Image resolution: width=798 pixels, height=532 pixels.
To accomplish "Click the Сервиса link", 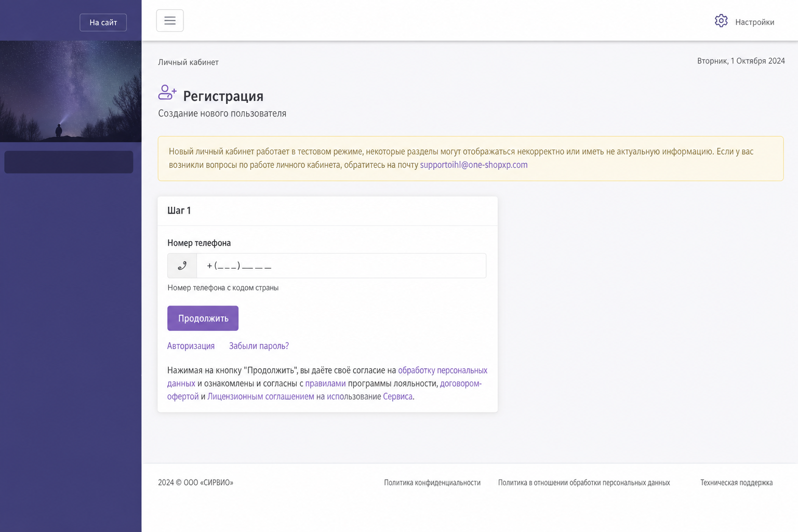I will 398,396.
